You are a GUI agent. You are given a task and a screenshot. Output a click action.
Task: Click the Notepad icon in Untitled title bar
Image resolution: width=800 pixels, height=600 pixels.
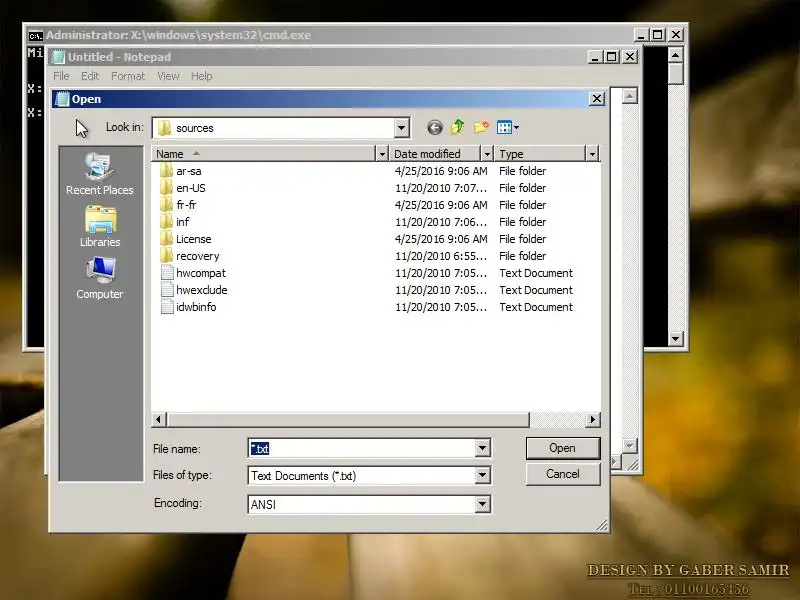(x=58, y=57)
